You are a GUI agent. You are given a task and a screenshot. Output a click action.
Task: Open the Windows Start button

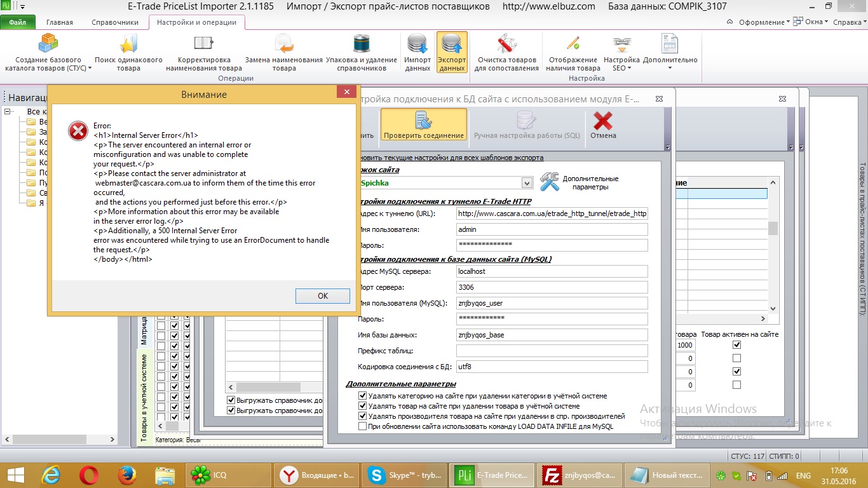[x=16, y=475]
